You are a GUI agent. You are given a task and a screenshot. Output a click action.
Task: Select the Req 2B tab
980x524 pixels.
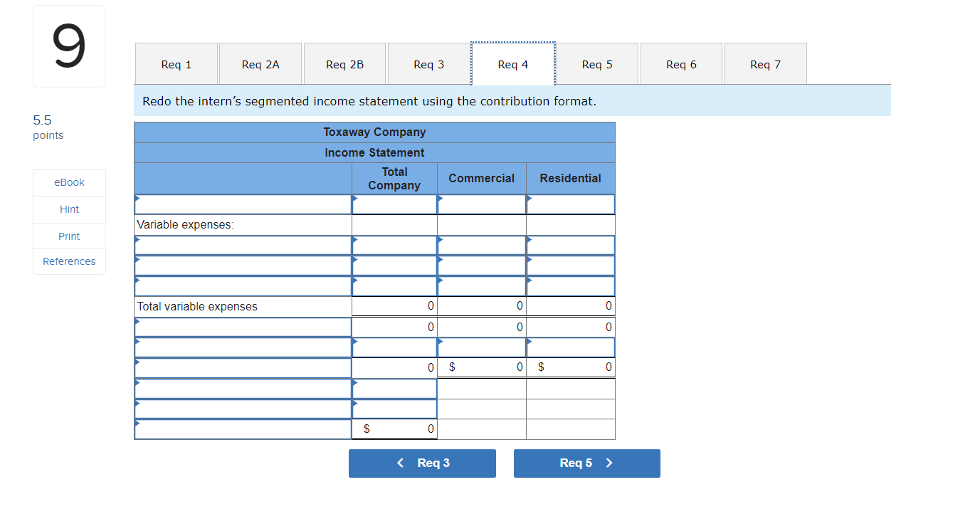point(344,63)
